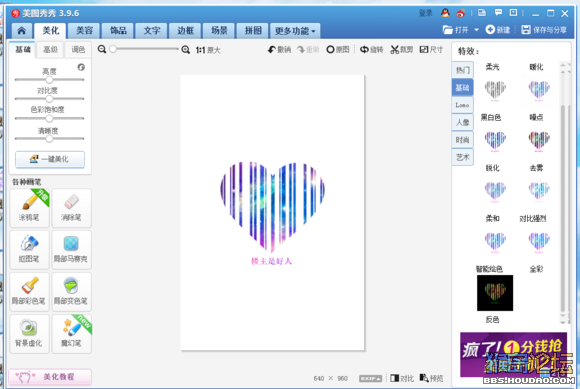Click the 裁剪 crop scissors tool
The height and width of the screenshot is (389, 580).
tap(401, 50)
